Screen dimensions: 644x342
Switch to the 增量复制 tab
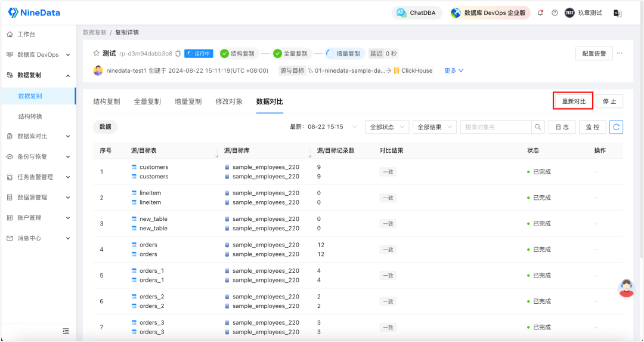(188, 101)
